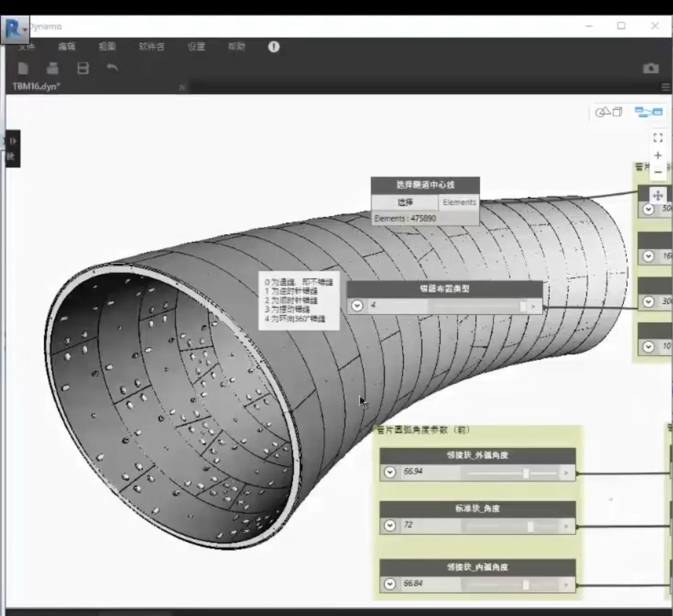Close the TBM16.dyn tab
673x616 pixels.
182,87
